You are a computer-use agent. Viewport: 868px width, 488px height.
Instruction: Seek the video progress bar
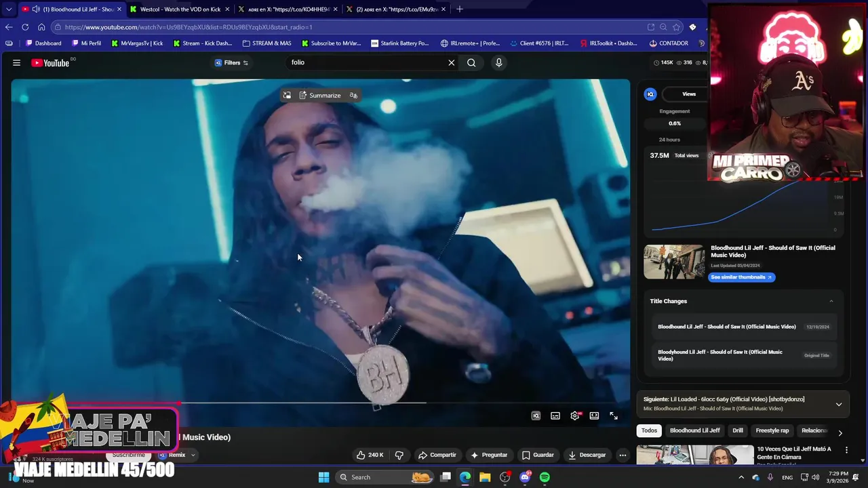[x=320, y=403]
